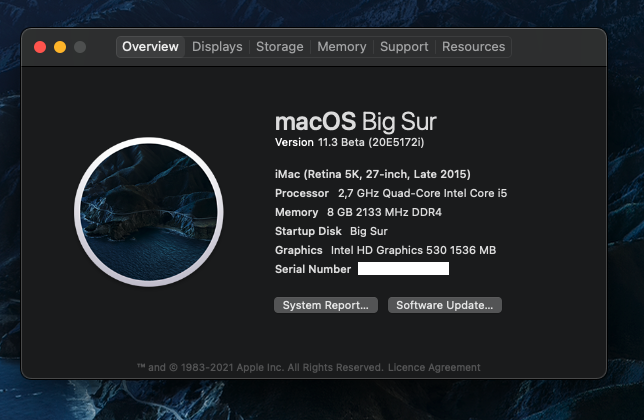The height and width of the screenshot is (420, 644).
Task: Open the Storage tab
Action: click(280, 47)
